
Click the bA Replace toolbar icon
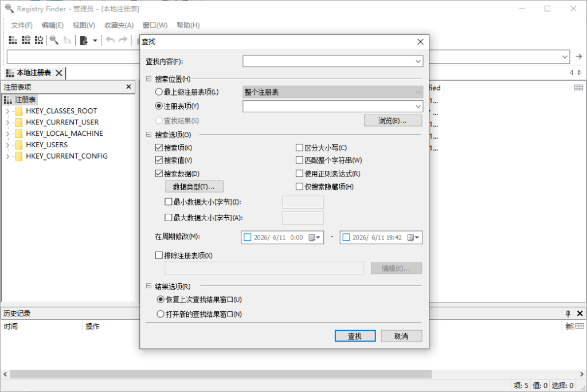point(68,40)
